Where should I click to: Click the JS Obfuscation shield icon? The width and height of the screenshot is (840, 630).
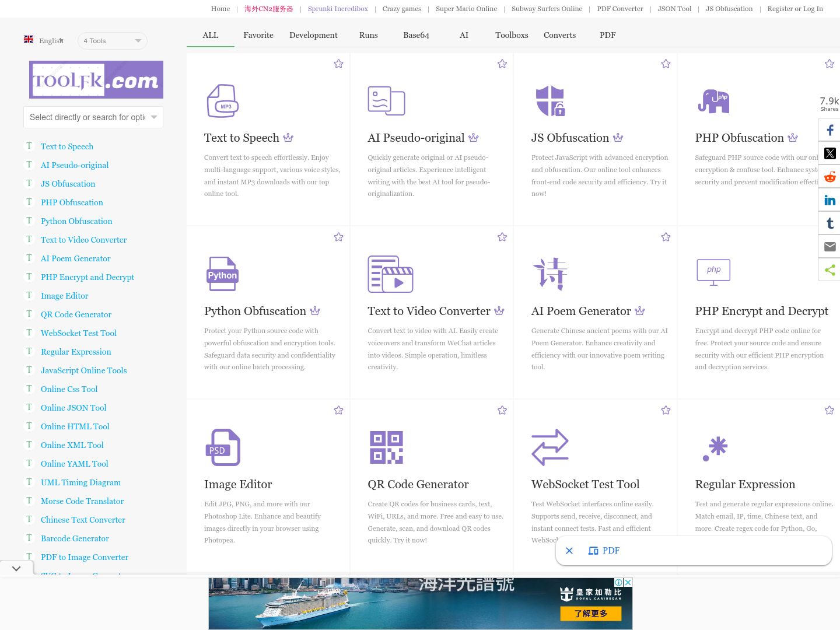(x=550, y=101)
